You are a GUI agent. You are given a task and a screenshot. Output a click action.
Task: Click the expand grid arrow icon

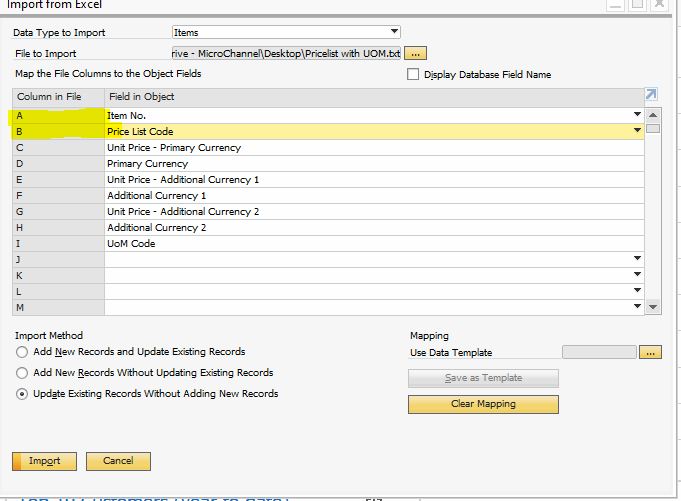(x=651, y=95)
